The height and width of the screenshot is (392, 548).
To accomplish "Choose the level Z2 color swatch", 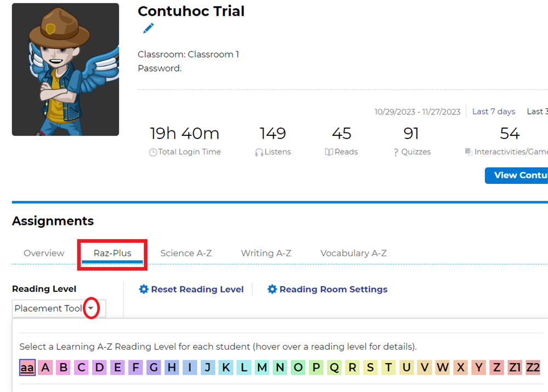I will (x=533, y=367).
